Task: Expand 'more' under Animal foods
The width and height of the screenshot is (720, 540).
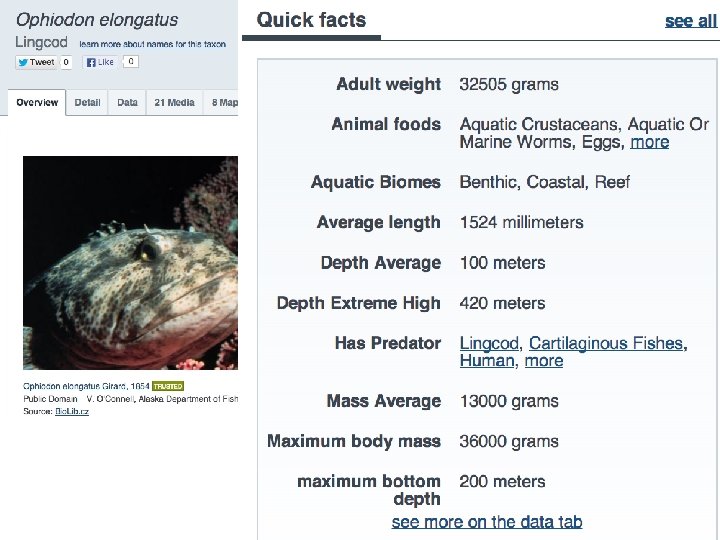Action: pyautogui.click(x=649, y=142)
